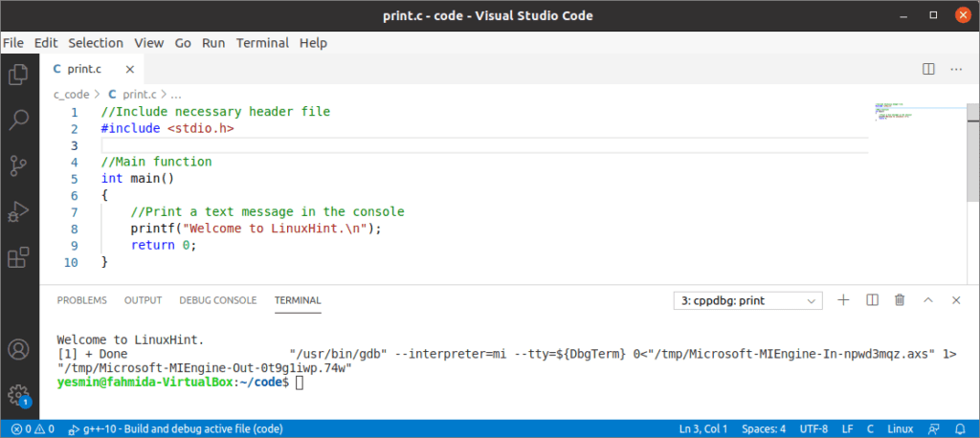Open the Run and Debug view
This screenshot has width=980, height=438.
pos(19,211)
